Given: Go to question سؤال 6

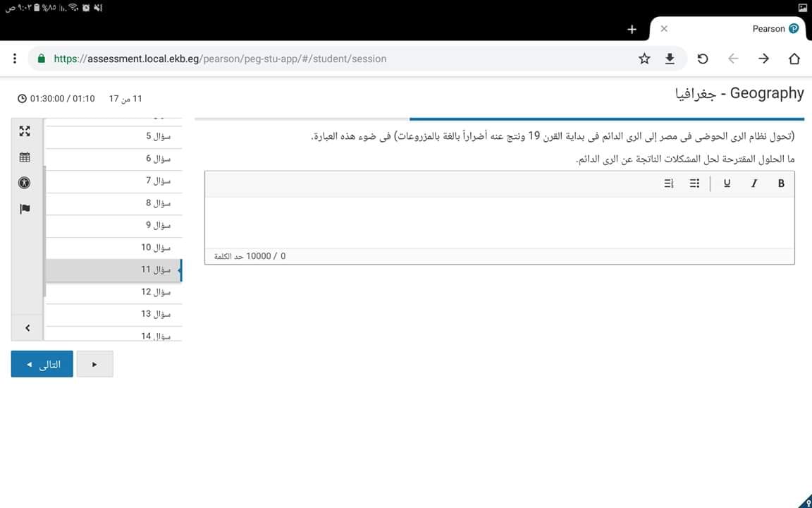Looking at the screenshot, I should pos(114,159).
